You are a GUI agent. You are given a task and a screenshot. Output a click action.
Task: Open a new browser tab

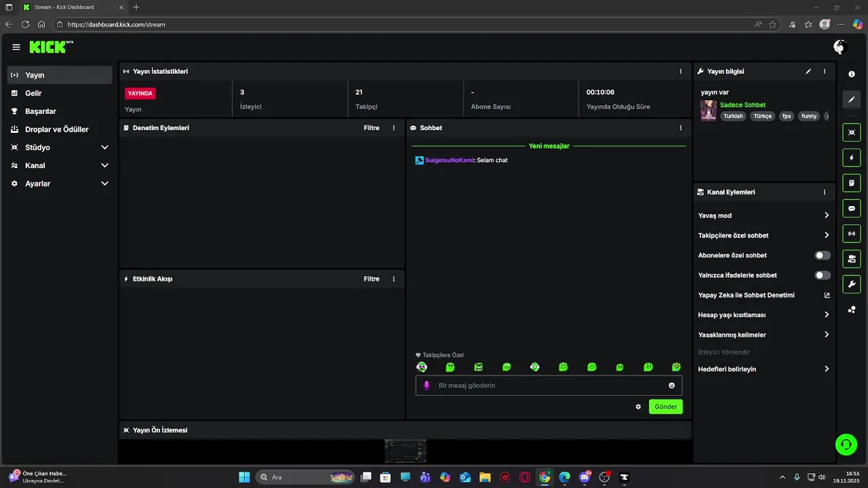136,7
